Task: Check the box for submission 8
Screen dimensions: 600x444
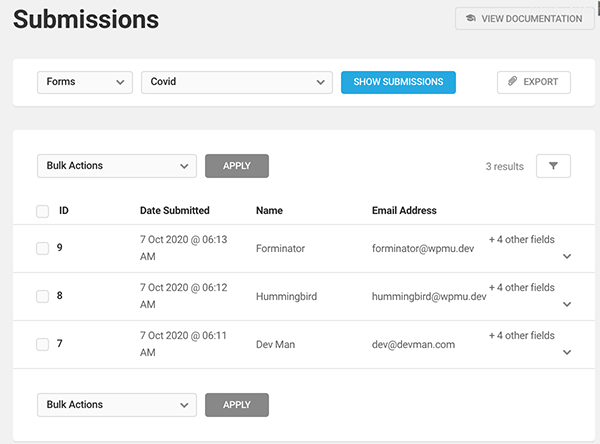Action: coord(42,296)
